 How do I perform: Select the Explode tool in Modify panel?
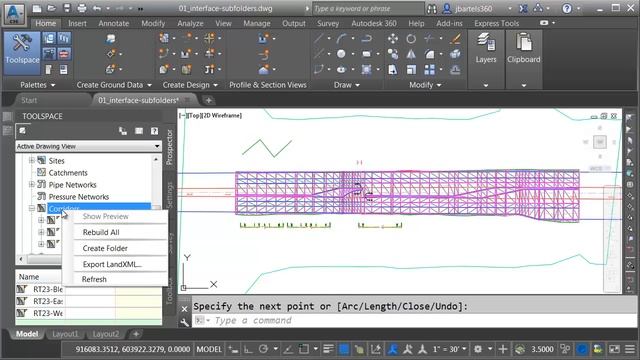pos(455,54)
